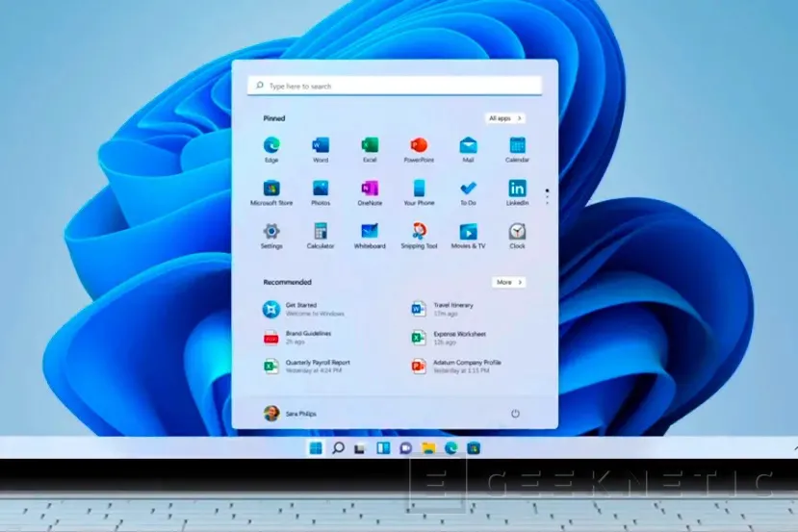Click the pinned apps page dots
The height and width of the screenshot is (532, 798).
(547, 196)
